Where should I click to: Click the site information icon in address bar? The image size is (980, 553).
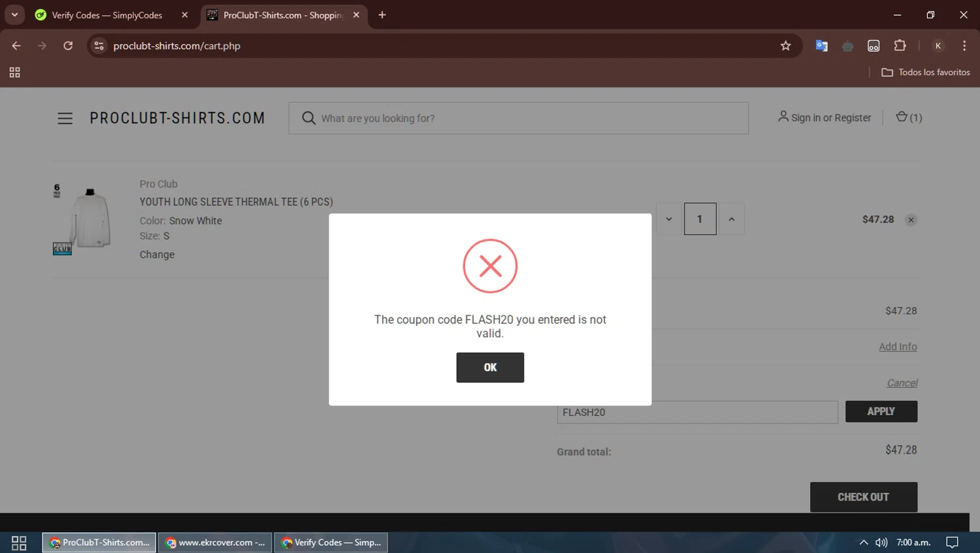[x=99, y=46]
